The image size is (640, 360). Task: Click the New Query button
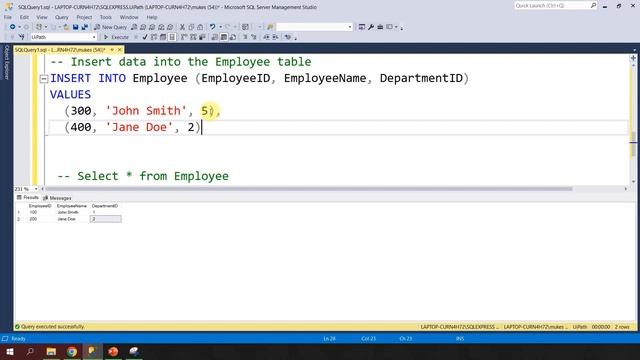pos(110,27)
